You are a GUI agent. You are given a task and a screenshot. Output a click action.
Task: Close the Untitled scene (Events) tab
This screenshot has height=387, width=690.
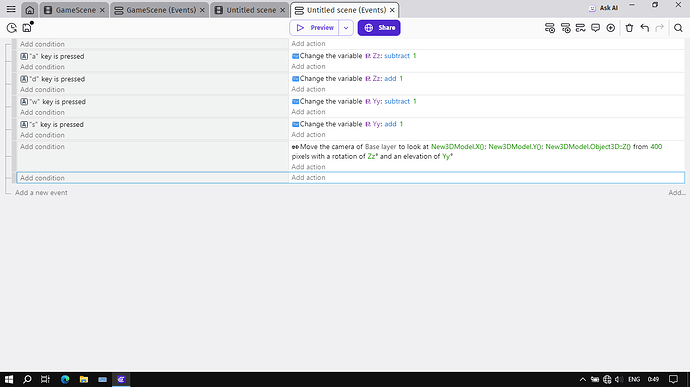[x=392, y=10]
